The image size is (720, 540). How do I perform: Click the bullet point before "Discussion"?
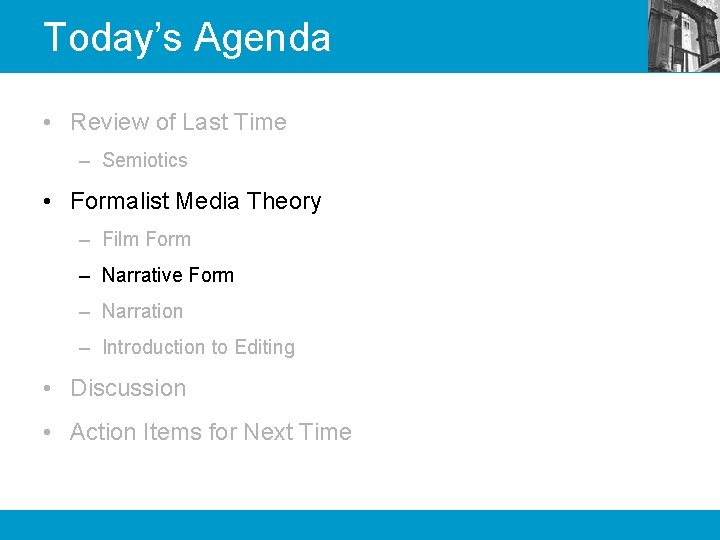pyautogui.click(x=48, y=389)
